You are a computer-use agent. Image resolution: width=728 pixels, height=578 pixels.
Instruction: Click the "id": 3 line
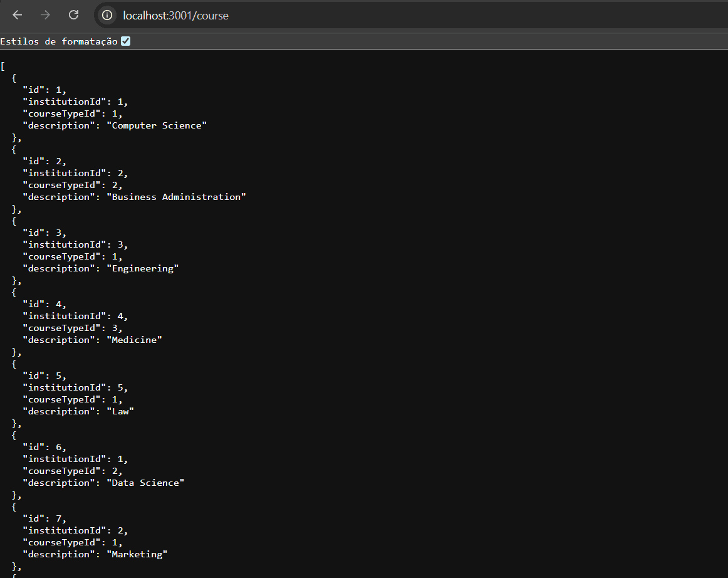pyautogui.click(x=44, y=233)
